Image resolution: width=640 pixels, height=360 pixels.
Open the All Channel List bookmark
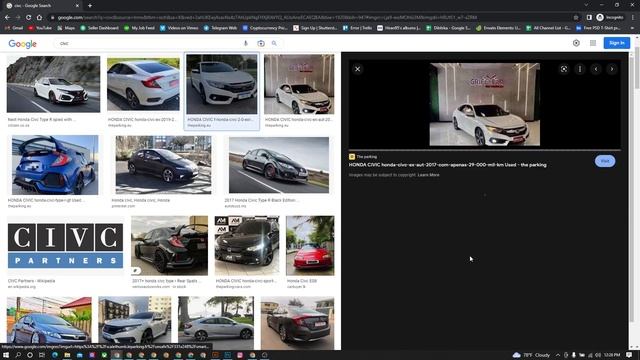click(x=548, y=28)
